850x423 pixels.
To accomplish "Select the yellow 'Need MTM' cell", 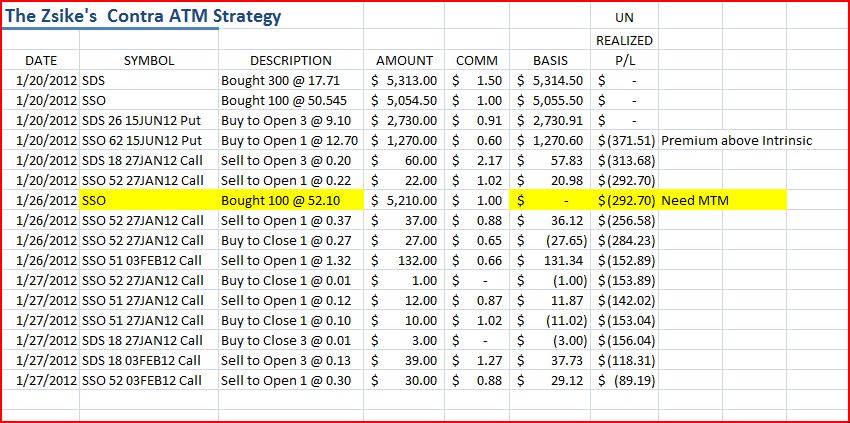I will pos(722,201).
